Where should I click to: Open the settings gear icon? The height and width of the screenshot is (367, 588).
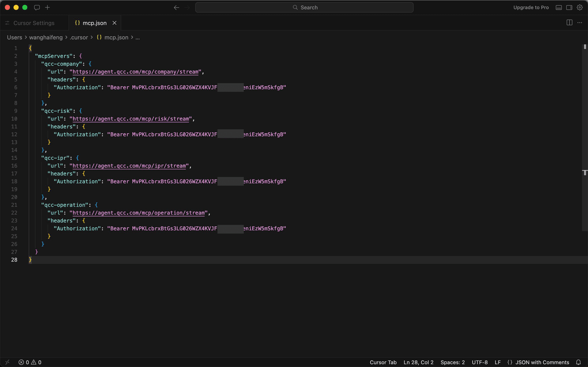(580, 7)
